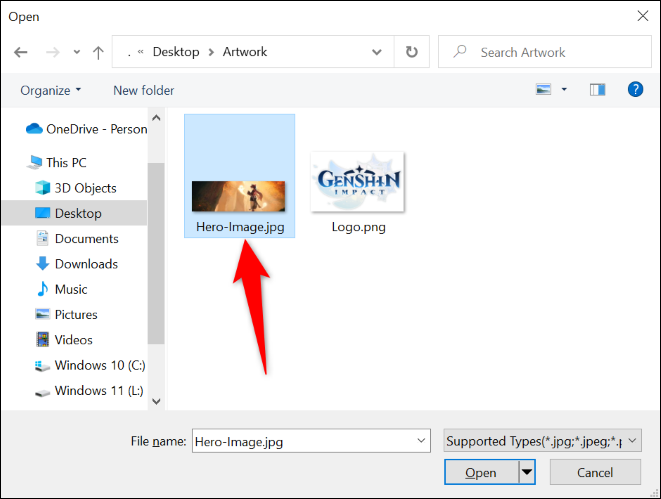Select the Hero-Image.jpg thumbnail
Screen dimensions: 661x499
[x=239, y=196]
